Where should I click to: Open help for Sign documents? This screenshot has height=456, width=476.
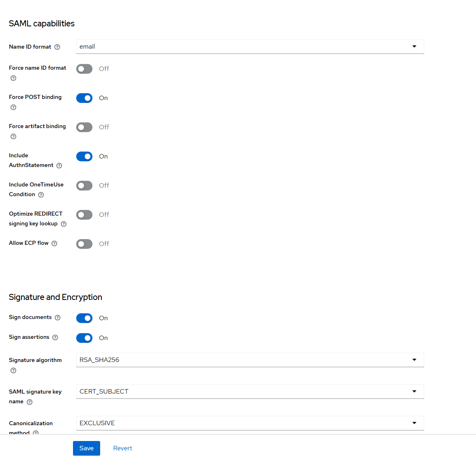58,317
